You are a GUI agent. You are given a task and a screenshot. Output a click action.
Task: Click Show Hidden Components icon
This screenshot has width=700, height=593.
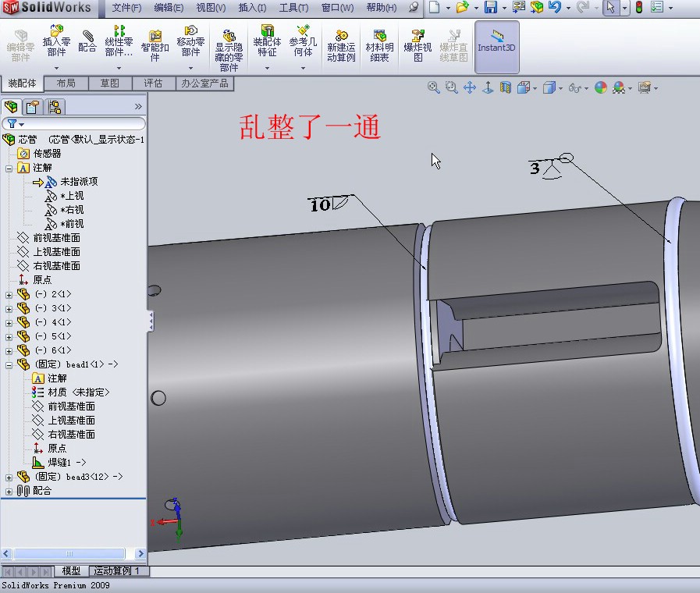click(229, 51)
